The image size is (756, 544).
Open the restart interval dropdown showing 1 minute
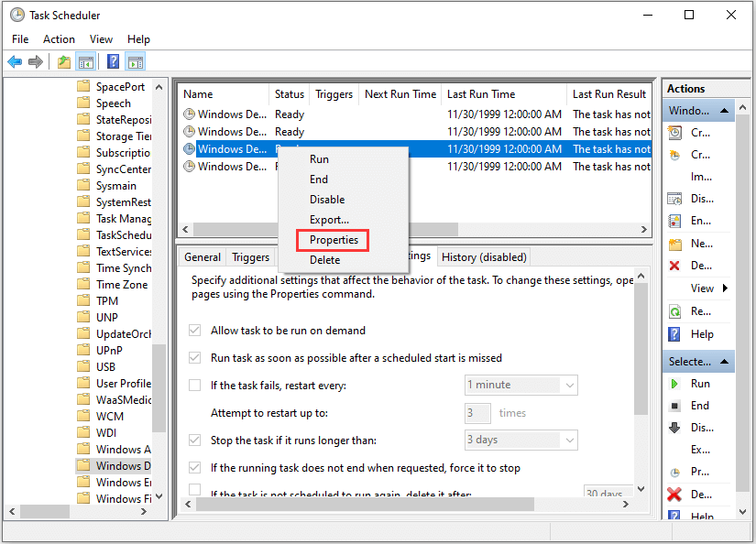pos(570,385)
